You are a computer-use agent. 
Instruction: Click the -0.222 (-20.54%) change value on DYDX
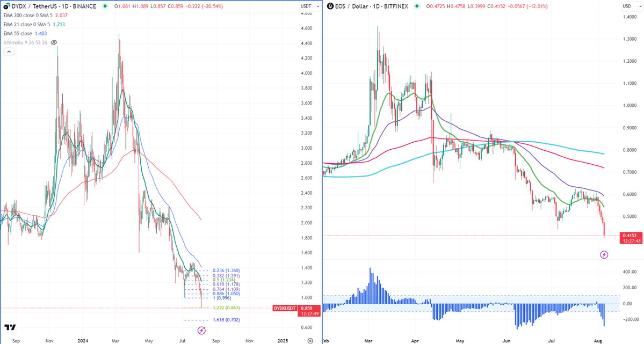204,6
